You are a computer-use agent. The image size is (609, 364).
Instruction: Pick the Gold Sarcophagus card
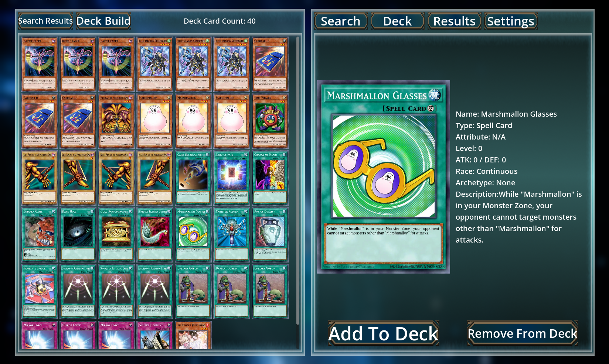pos(116,235)
